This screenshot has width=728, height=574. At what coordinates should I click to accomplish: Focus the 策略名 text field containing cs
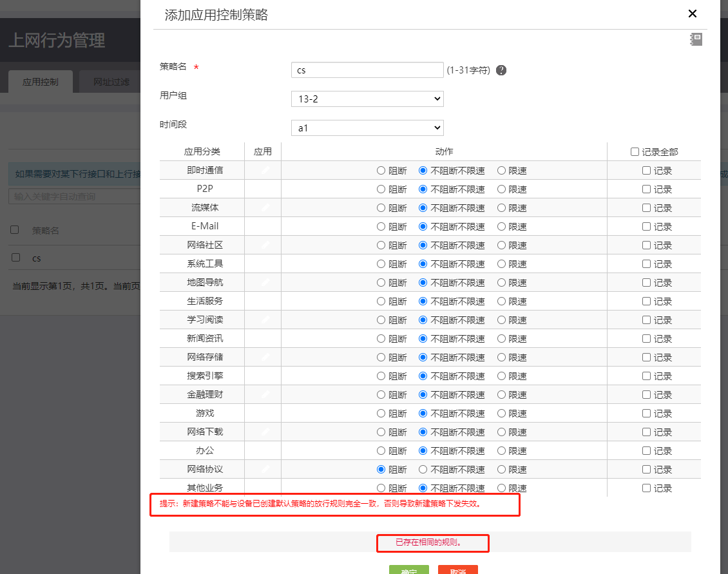point(367,70)
